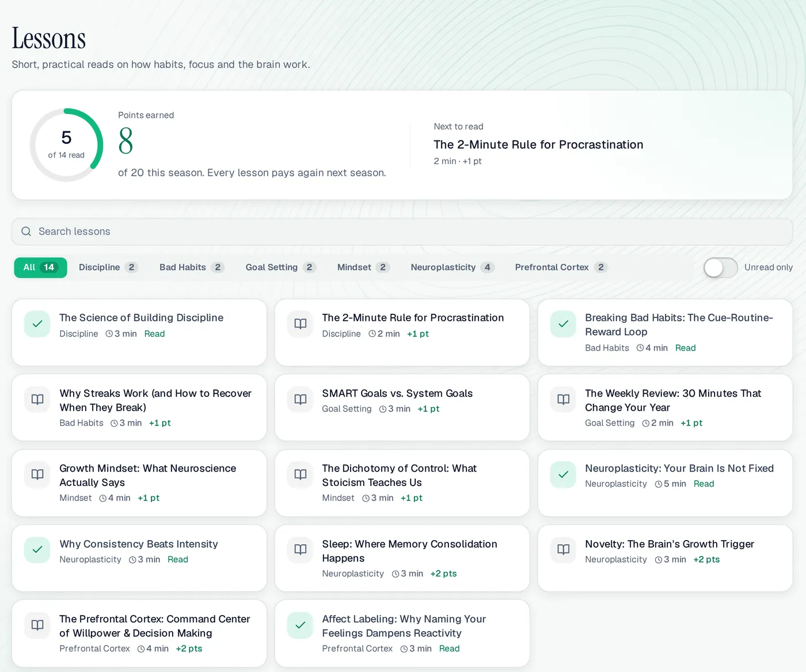Open Novelty: The Brain's Growth Trigger lesson title
The width and height of the screenshot is (806, 672).
[x=670, y=544]
